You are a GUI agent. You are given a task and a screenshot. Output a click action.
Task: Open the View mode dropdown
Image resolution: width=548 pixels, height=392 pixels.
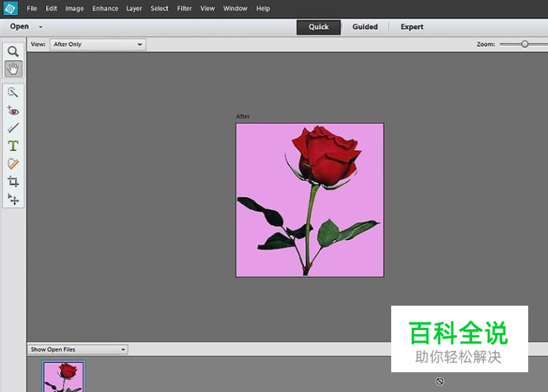tap(97, 44)
